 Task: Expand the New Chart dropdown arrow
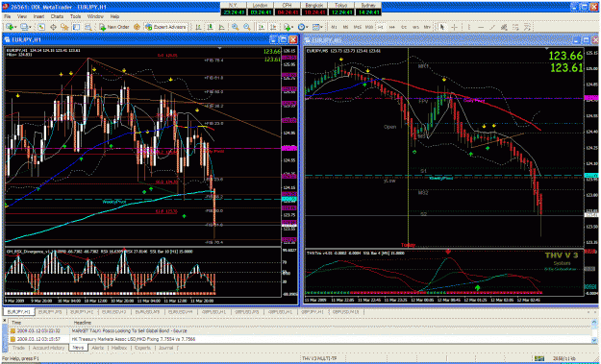click(15, 27)
